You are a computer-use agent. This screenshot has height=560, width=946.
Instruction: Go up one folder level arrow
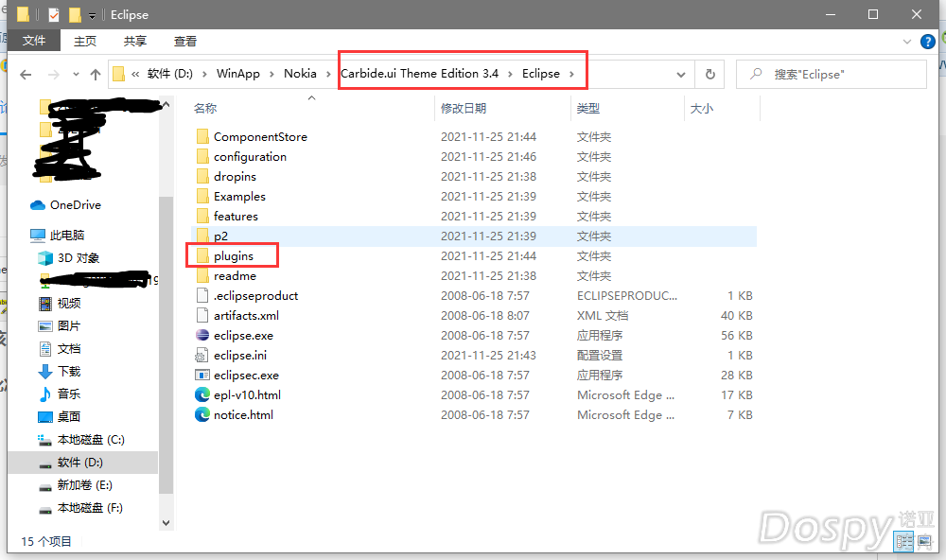pyautogui.click(x=96, y=75)
